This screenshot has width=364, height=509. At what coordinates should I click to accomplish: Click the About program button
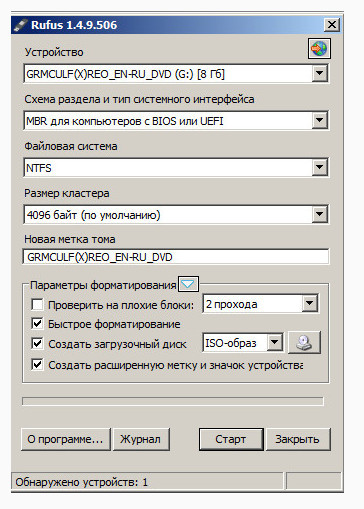(65, 439)
